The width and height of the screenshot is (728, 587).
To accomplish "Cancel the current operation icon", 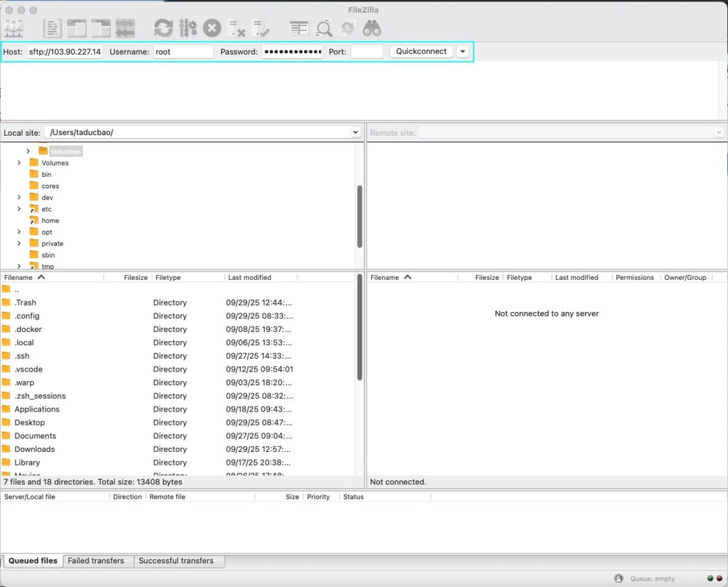I will click(212, 28).
